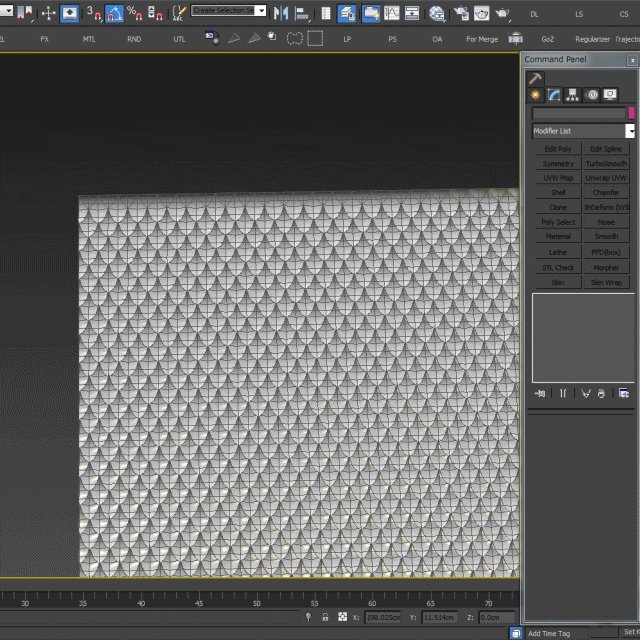Toggle the Percent Snap icon
The image size is (640, 640).
(x=134, y=13)
